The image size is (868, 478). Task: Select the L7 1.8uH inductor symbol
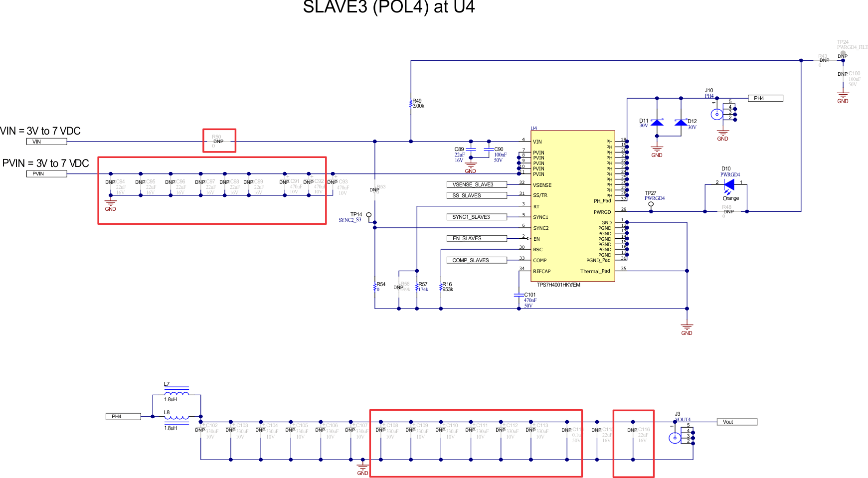click(x=176, y=391)
